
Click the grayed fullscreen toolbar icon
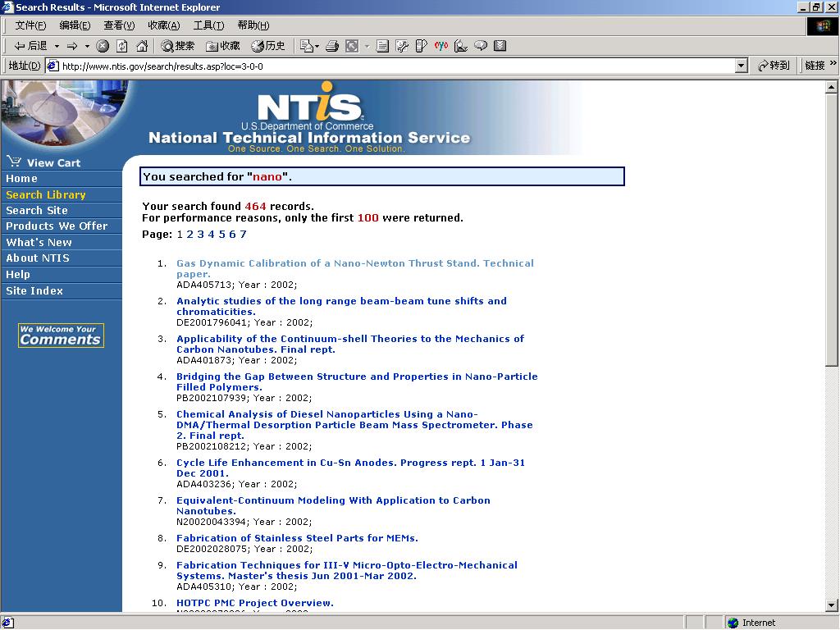tap(352, 46)
